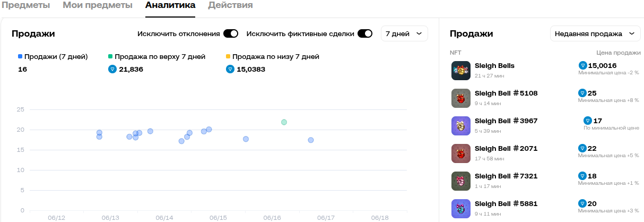This screenshot has height=222, width=644.
Task: Open the Sleigh Bell #7321 sale link
Action: point(506,176)
